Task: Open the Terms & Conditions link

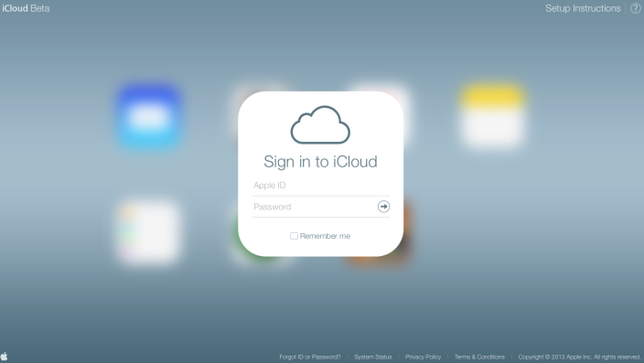Action: click(479, 357)
